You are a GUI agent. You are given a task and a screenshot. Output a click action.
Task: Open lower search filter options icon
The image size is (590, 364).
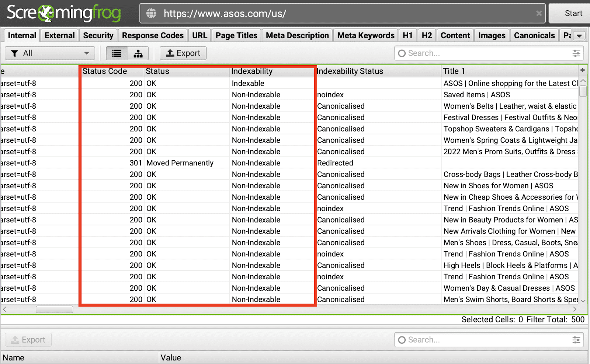576,340
